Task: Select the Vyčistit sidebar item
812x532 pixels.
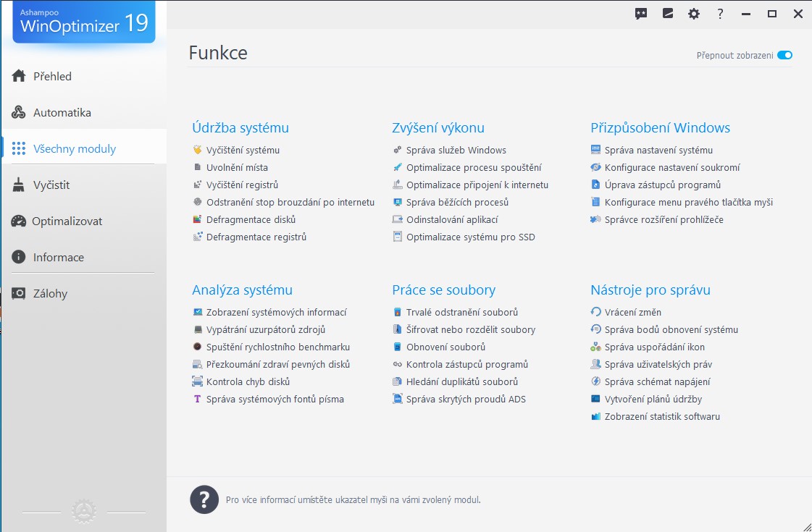Action: point(51,185)
